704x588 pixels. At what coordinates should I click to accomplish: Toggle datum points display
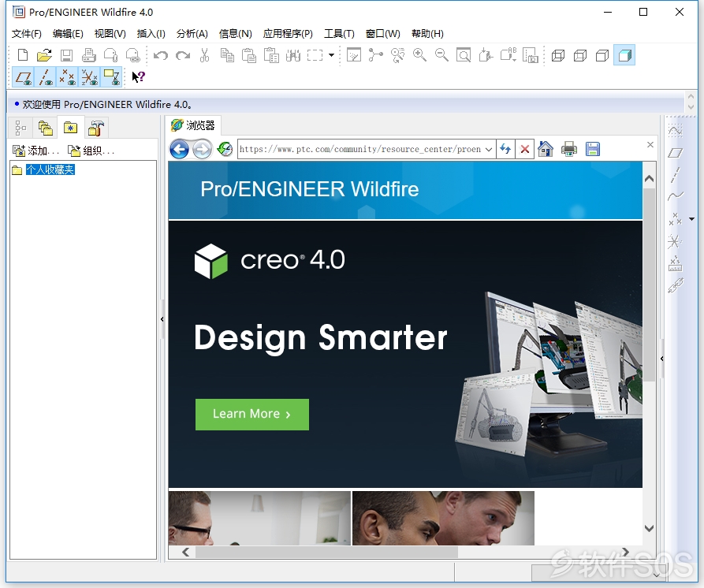pyautogui.click(x=67, y=77)
